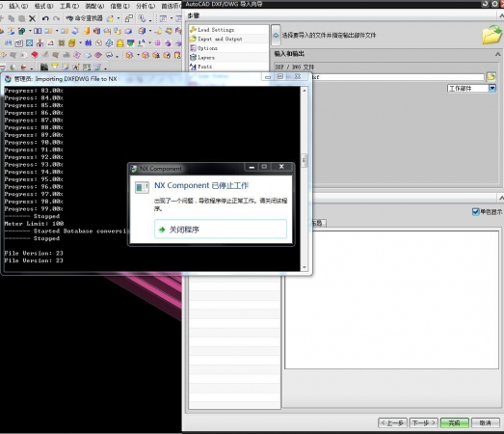Click 'Meter Limit: 100' line in console
504x434 pixels.
[x=34, y=224]
